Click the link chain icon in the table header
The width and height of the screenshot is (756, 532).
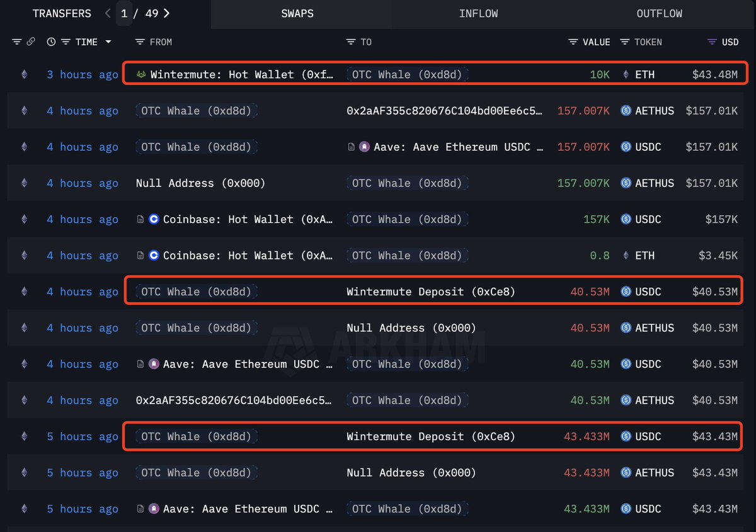click(31, 42)
